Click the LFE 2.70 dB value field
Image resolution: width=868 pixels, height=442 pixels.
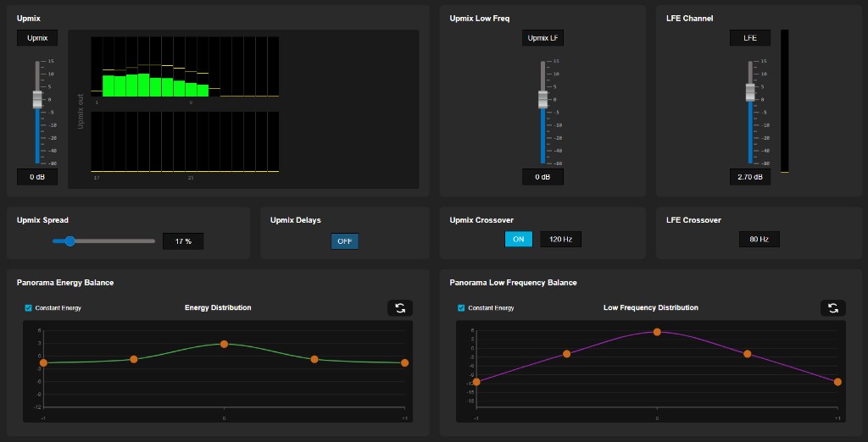(749, 177)
